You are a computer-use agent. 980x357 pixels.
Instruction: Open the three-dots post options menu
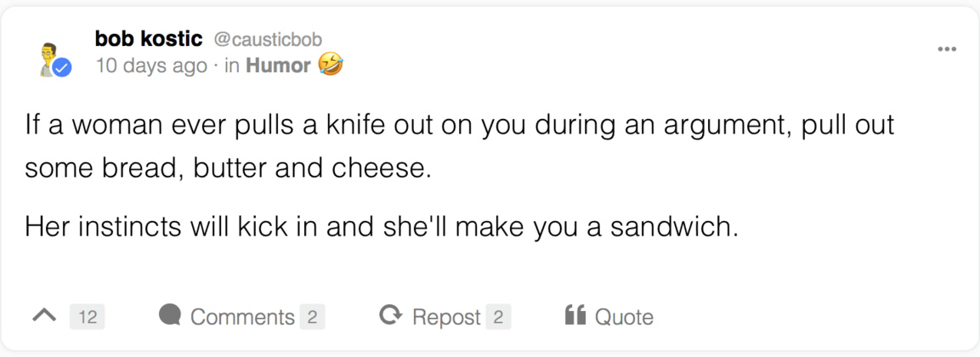point(947,49)
